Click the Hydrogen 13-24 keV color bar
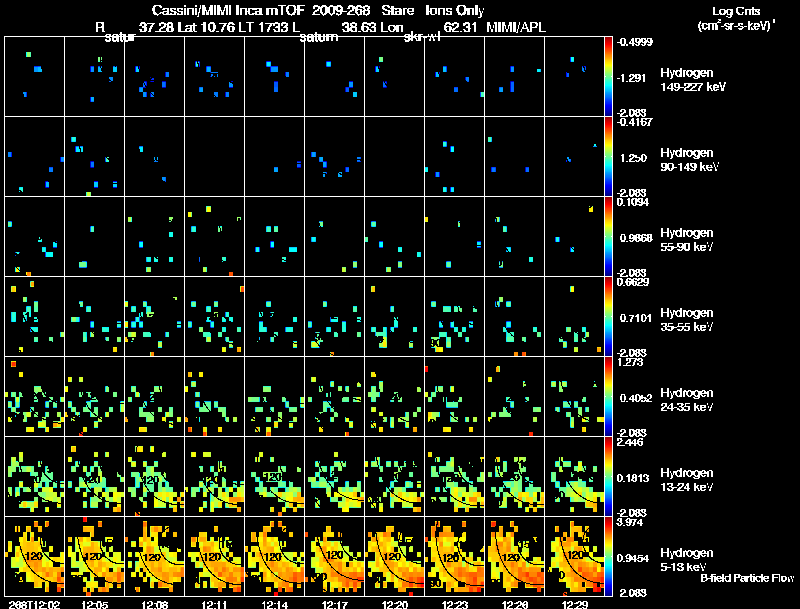800x609 pixels. tap(608, 476)
